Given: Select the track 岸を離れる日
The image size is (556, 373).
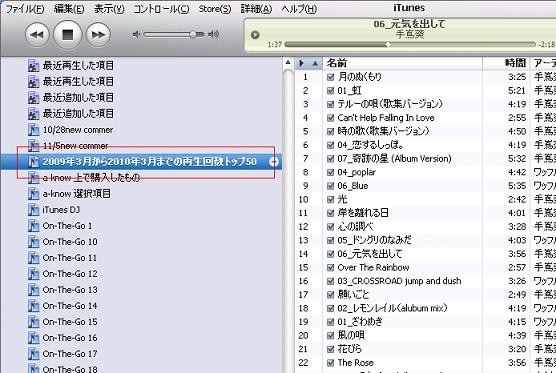Looking at the screenshot, I should (363, 213).
